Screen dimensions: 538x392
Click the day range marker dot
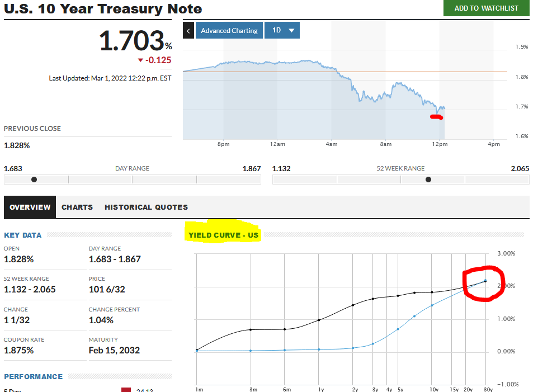click(34, 180)
